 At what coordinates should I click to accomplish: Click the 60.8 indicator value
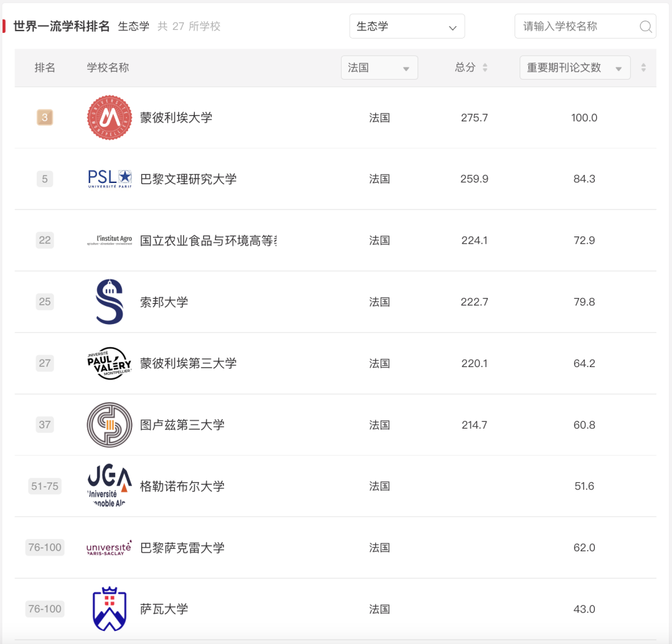tap(584, 424)
